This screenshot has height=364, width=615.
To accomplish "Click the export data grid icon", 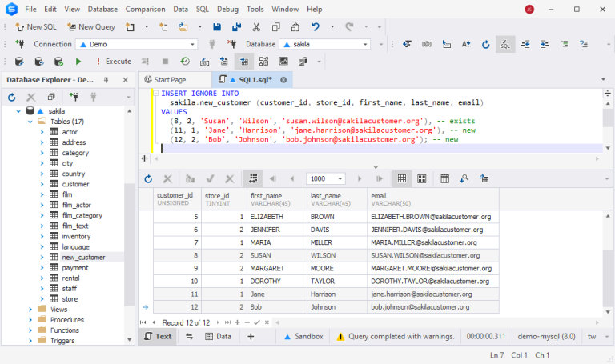I will pos(484,179).
